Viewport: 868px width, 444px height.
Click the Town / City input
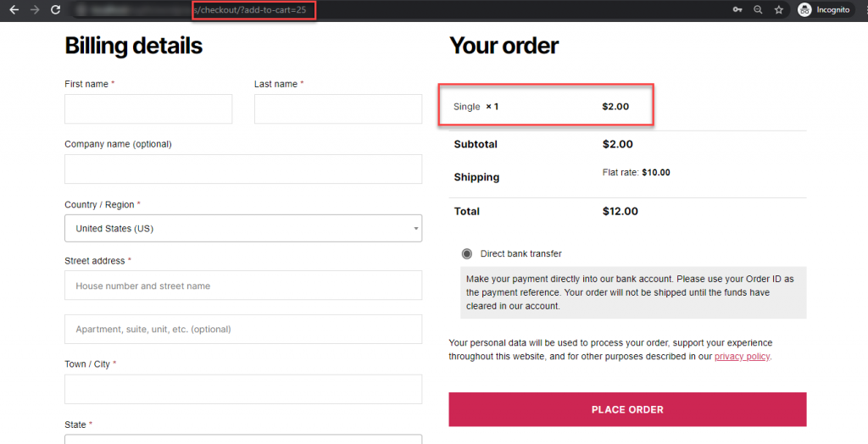243,389
